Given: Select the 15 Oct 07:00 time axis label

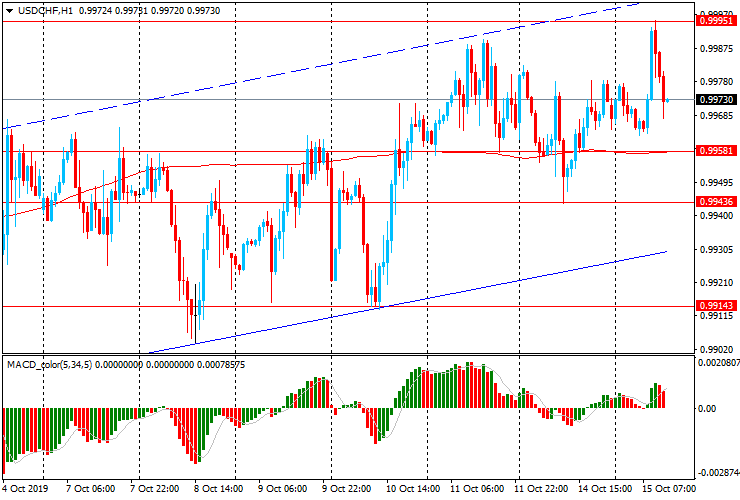Looking at the screenshot, I should pyautogui.click(x=669, y=488).
